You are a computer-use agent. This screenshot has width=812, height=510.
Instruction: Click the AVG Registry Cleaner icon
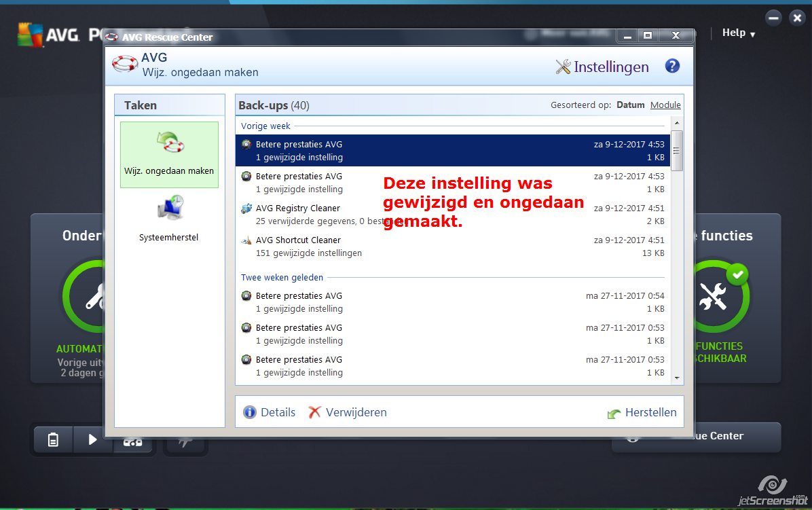coord(246,208)
